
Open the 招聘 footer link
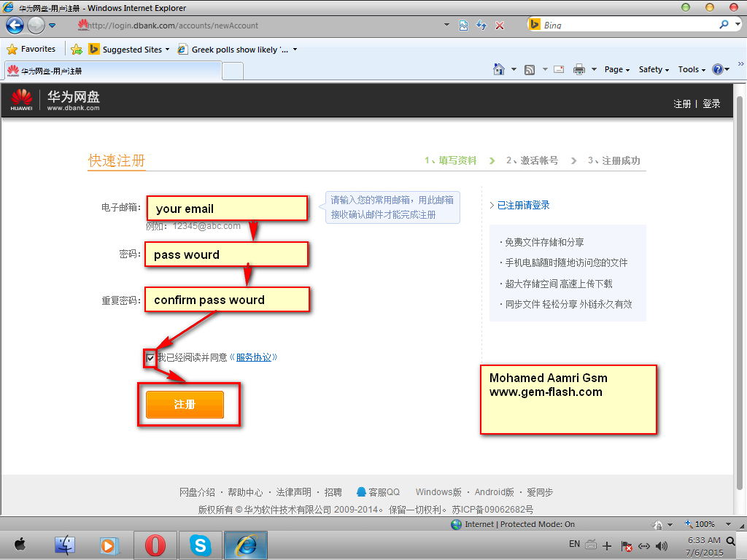(333, 492)
